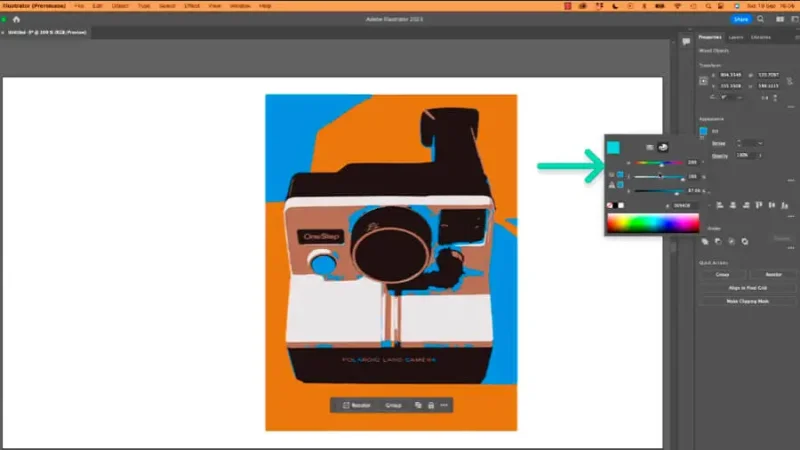The image size is (800, 450).
Task: Open the Object menu
Action: click(120, 6)
